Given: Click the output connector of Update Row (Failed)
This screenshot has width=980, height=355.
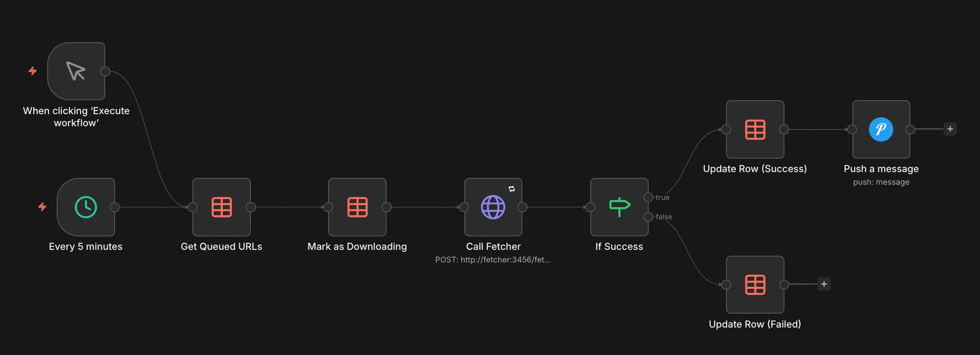Looking at the screenshot, I should 784,285.
